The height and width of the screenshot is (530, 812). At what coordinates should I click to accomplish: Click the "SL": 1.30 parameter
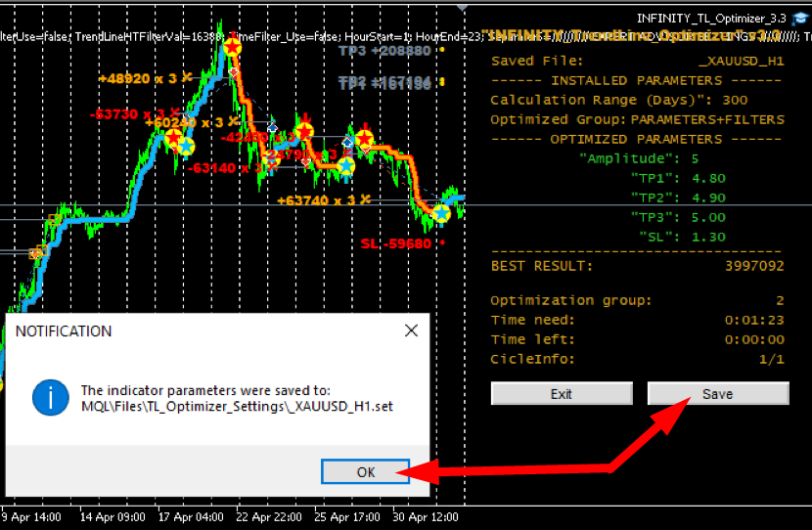click(x=683, y=237)
